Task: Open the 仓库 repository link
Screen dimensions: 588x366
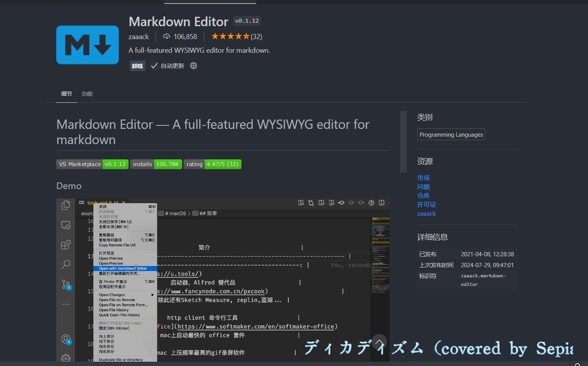Action: 423,195
